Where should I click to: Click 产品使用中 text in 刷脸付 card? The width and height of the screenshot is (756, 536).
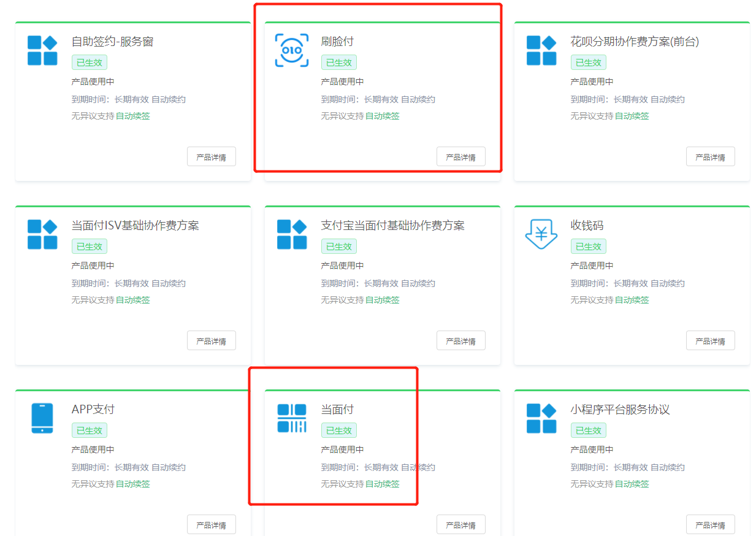click(342, 82)
